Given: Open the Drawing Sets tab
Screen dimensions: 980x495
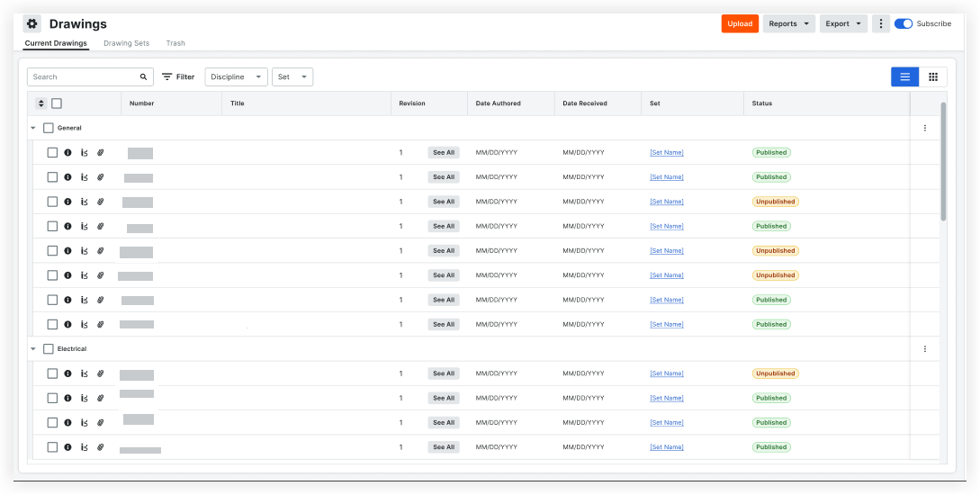Looking at the screenshot, I should tap(126, 44).
